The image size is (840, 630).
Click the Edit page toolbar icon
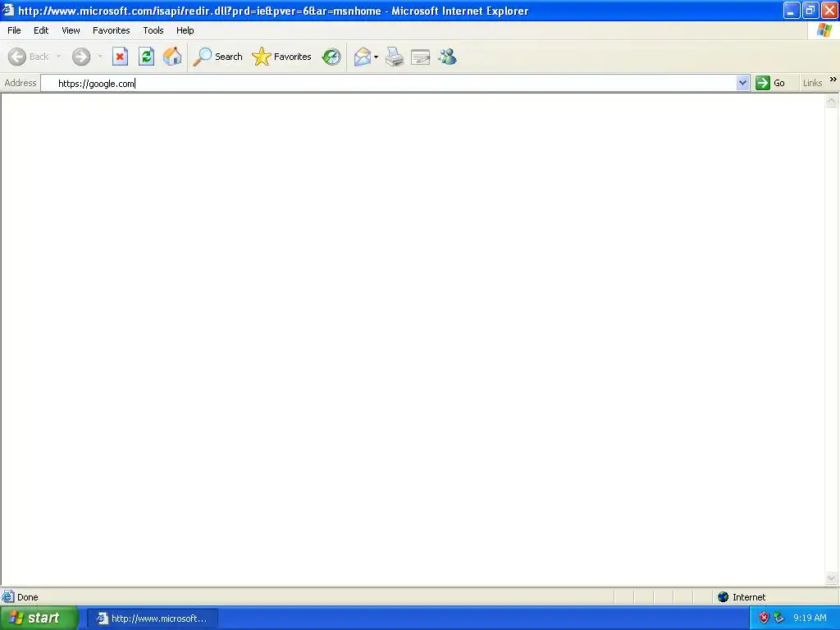coord(421,57)
